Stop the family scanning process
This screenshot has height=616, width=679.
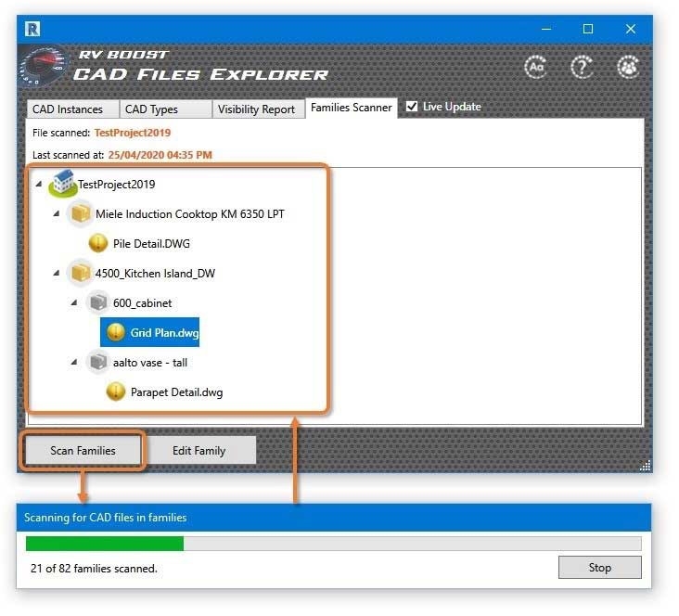click(x=600, y=568)
